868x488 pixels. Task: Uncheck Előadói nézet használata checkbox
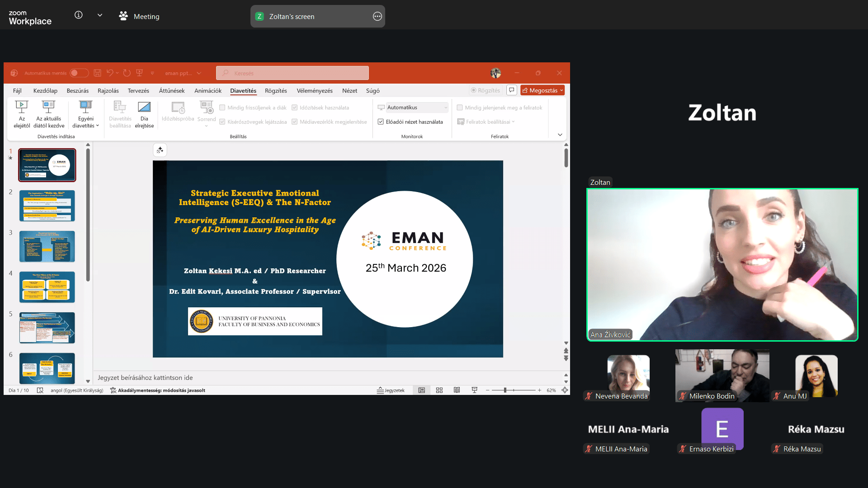click(381, 122)
